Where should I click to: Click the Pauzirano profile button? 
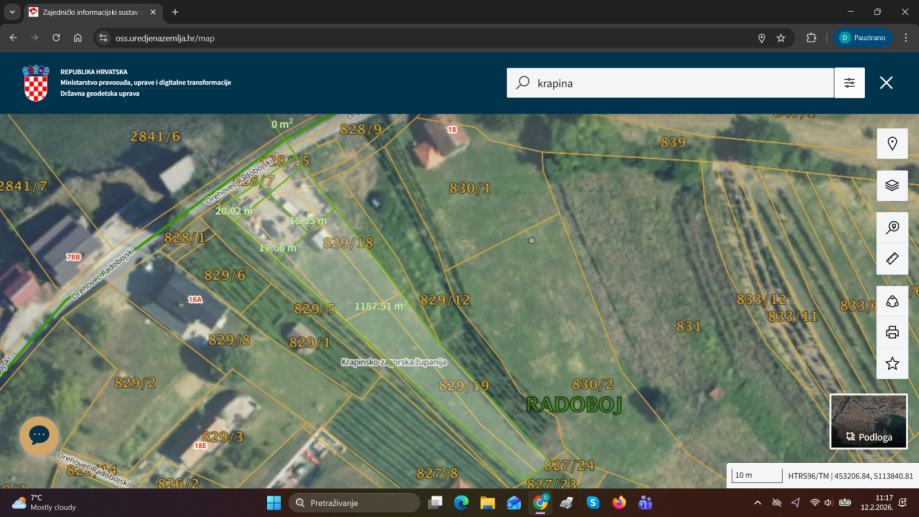coord(863,38)
